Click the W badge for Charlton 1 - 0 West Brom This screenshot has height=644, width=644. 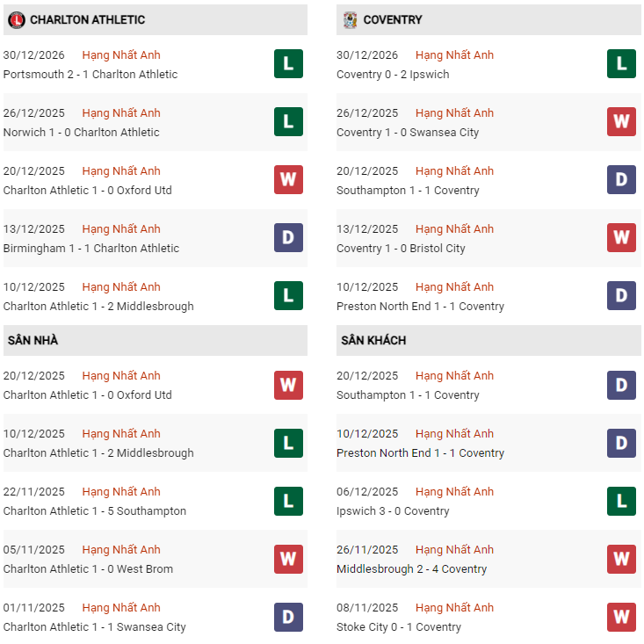[x=288, y=559]
